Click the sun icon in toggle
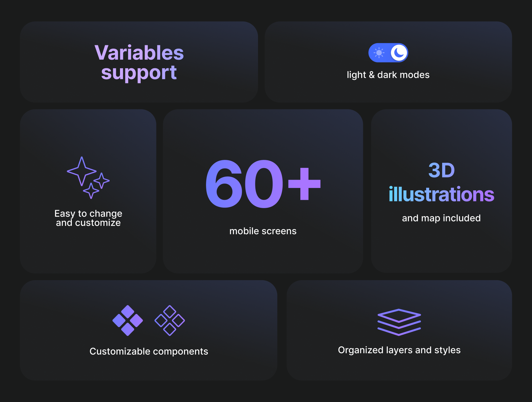The width and height of the screenshot is (532, 402). pyautogui.click(x=379, y=53)
